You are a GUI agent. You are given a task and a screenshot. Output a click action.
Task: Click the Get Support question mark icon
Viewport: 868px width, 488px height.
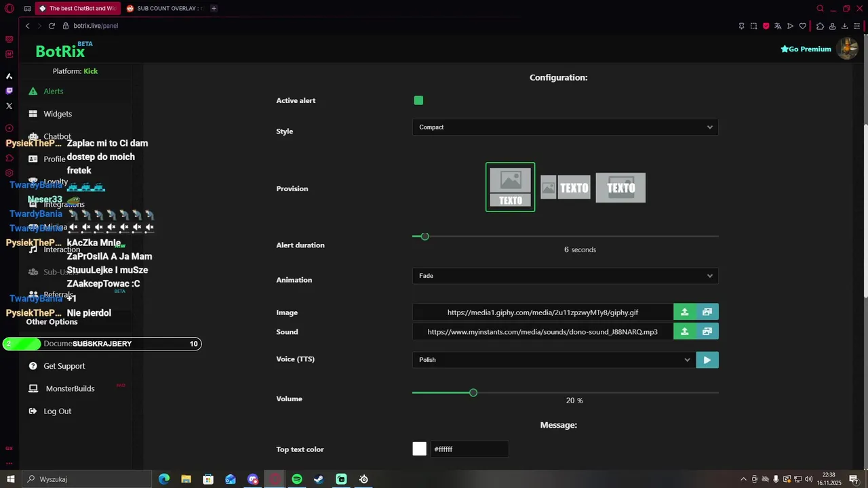coord(33,366)
